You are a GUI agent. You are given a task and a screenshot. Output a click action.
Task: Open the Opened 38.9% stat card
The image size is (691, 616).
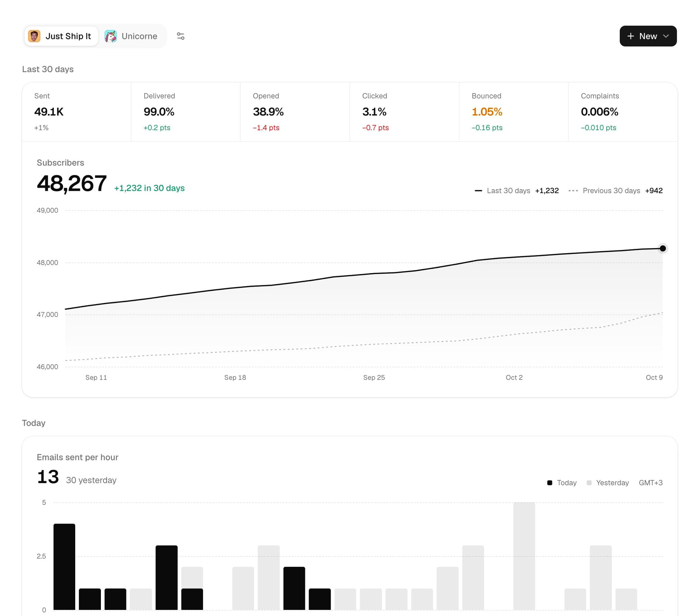[295, 112]
